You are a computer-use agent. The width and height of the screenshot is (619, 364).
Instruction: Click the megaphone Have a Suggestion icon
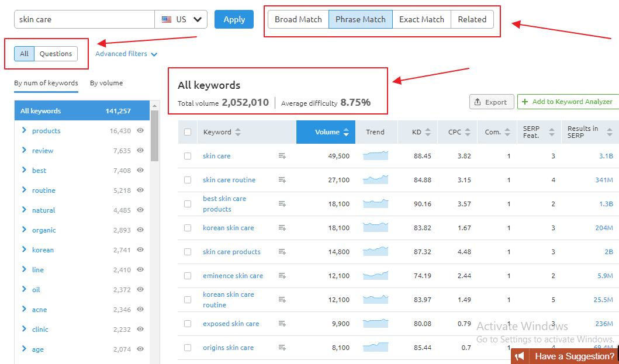(x=519, y=356)
